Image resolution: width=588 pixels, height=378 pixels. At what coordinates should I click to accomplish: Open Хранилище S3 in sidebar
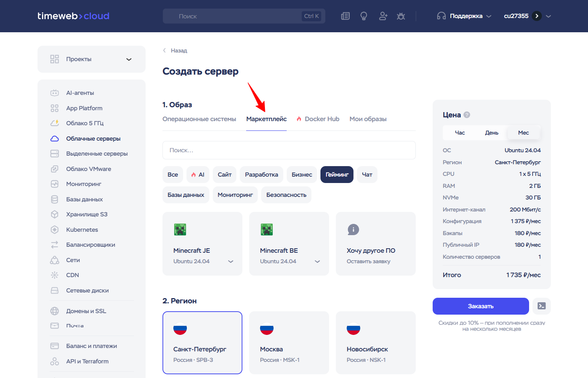(87, 214)
